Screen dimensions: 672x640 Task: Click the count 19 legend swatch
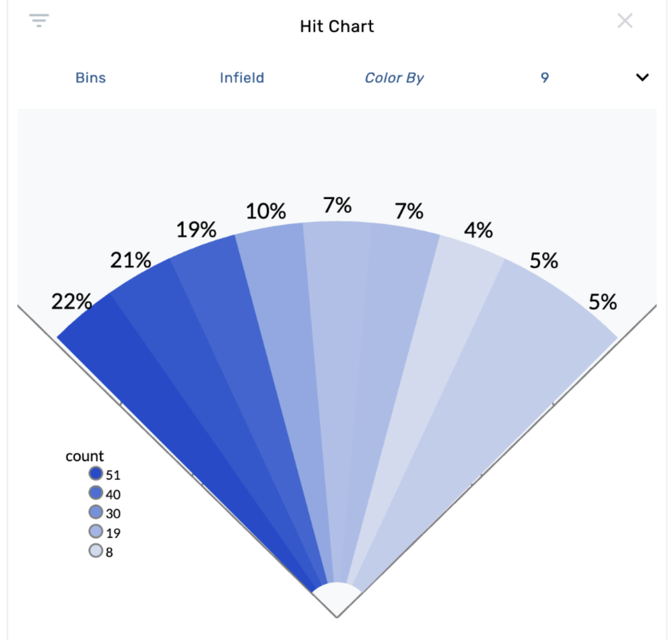[x=96, y=531]
